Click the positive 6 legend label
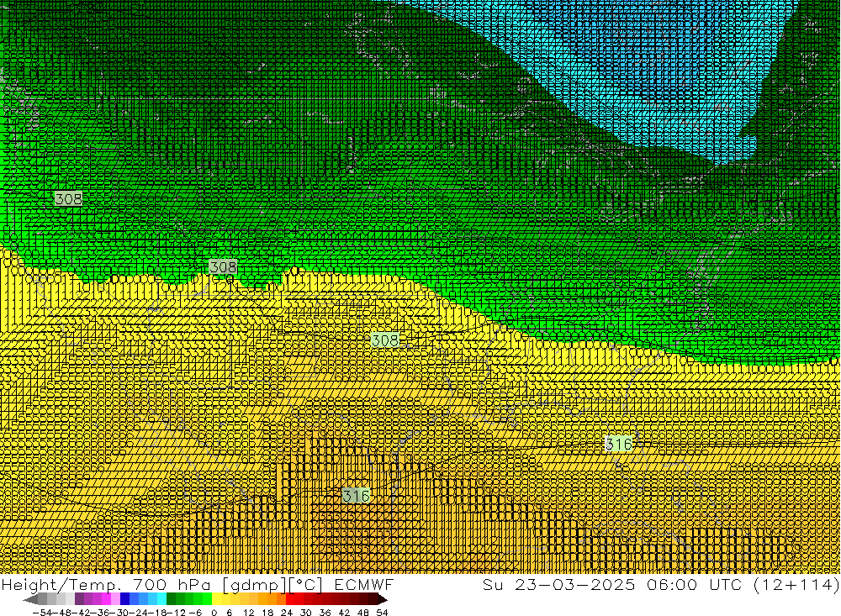Image resolution: width=841 pixels, height=616 pixels. (x=230, y=613)
